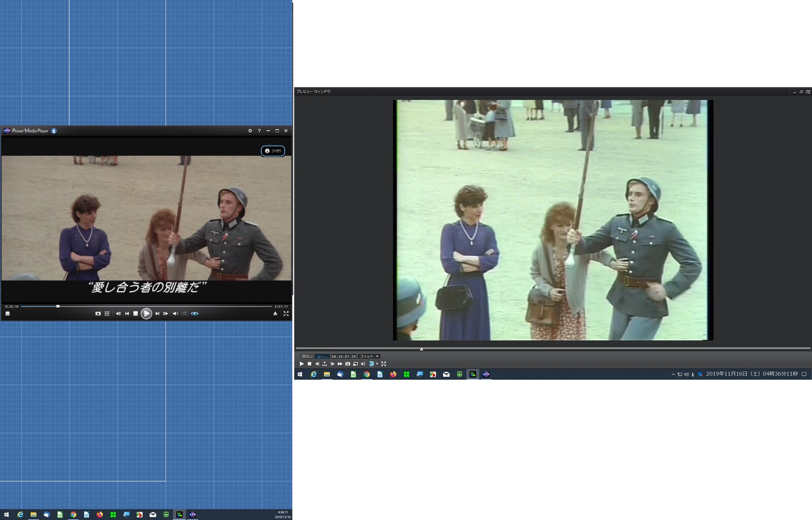Open Power Media Player settings gear
812x520 pixels.
coord(250,131)
